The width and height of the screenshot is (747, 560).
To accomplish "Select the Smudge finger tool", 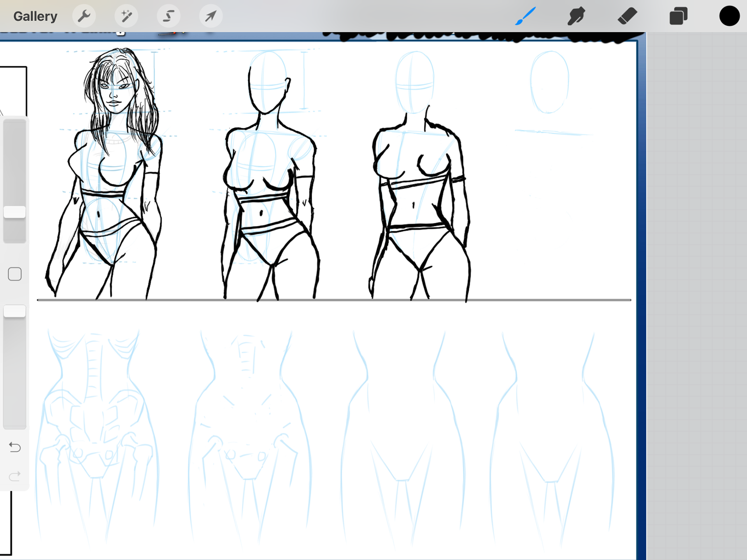I will (576, 16).
